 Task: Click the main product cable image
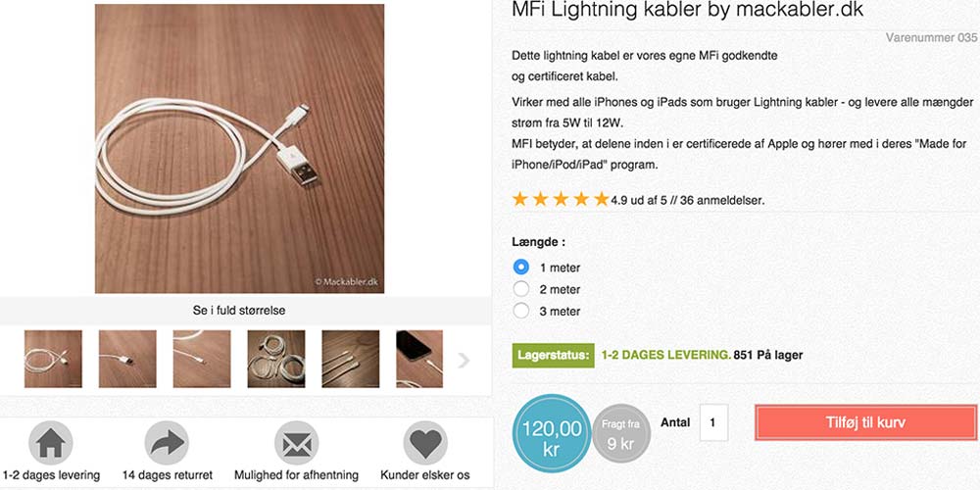point(239,149)
